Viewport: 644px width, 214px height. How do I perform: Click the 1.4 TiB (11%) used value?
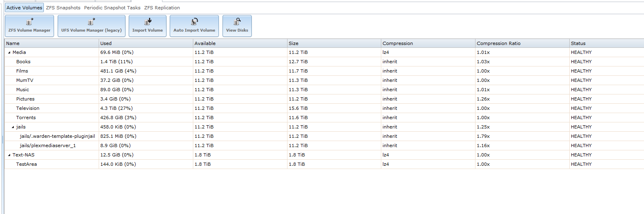(117, 62)
